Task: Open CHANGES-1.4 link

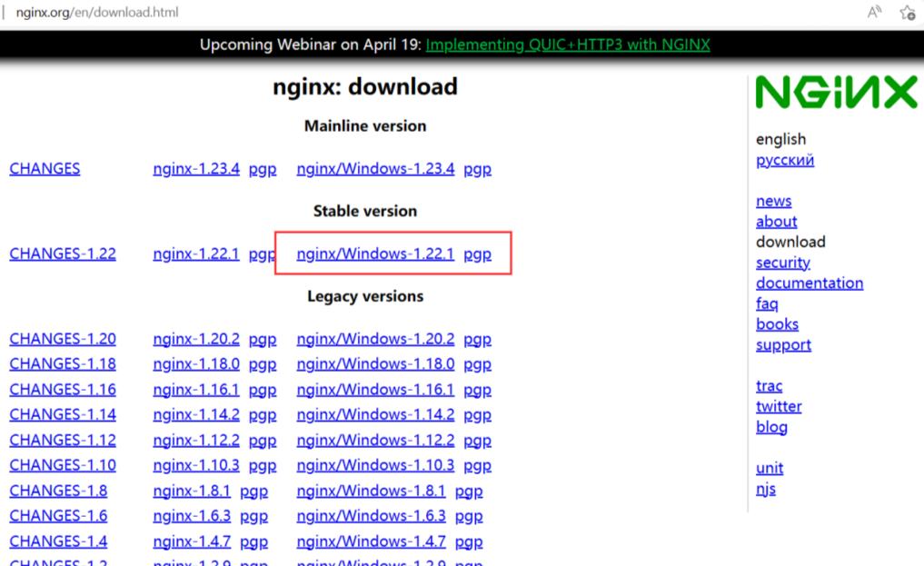Action: 58,541
